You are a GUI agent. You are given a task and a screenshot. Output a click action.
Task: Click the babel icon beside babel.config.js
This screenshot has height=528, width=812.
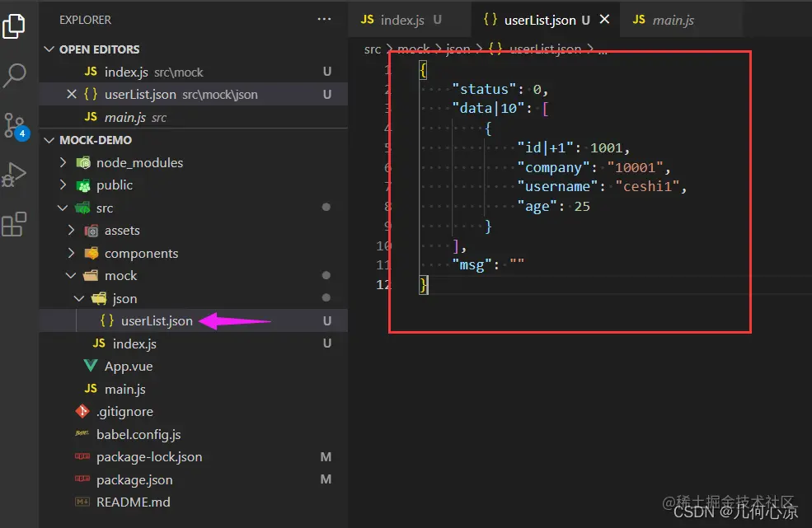point(82,433)
